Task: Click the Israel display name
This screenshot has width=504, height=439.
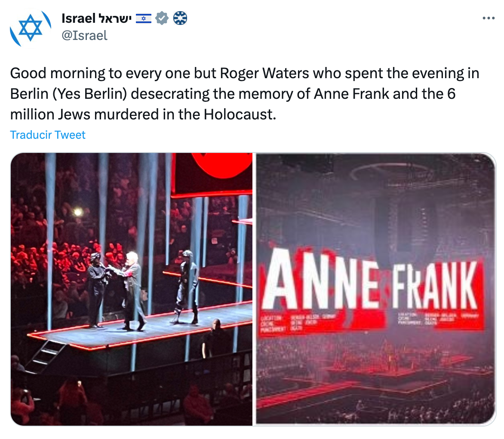Action: pos(78,18)
